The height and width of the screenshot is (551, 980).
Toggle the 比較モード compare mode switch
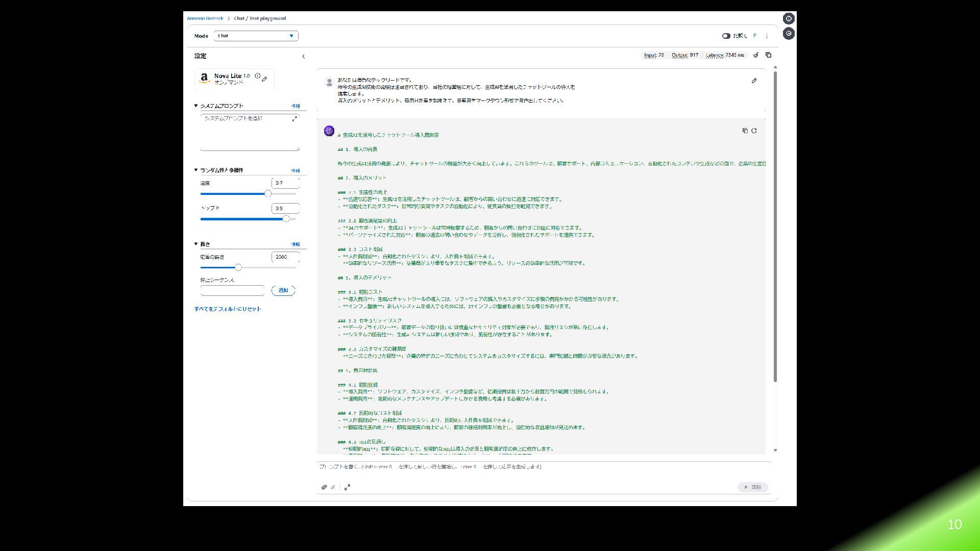pos(726,36)
